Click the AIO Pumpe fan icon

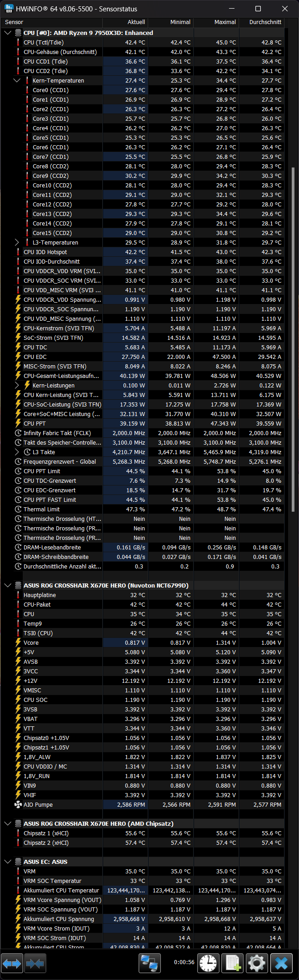18,804
